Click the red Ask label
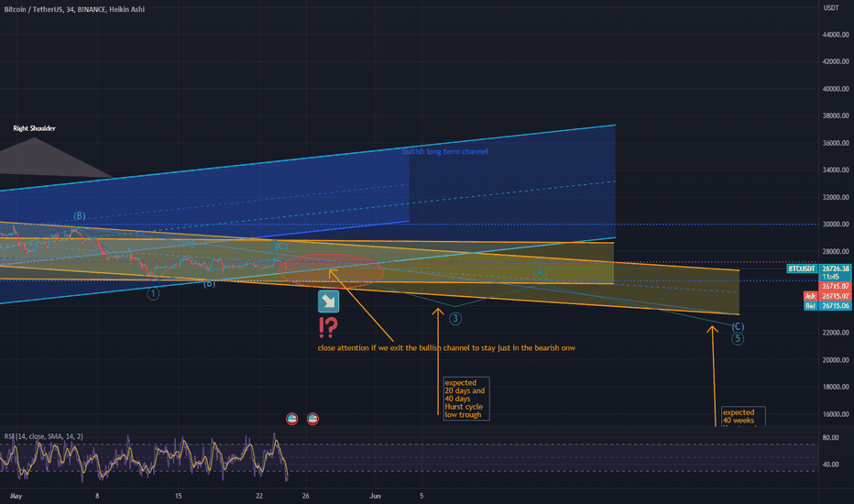Viewport: 854px width, 504px height. pos(810,296)
